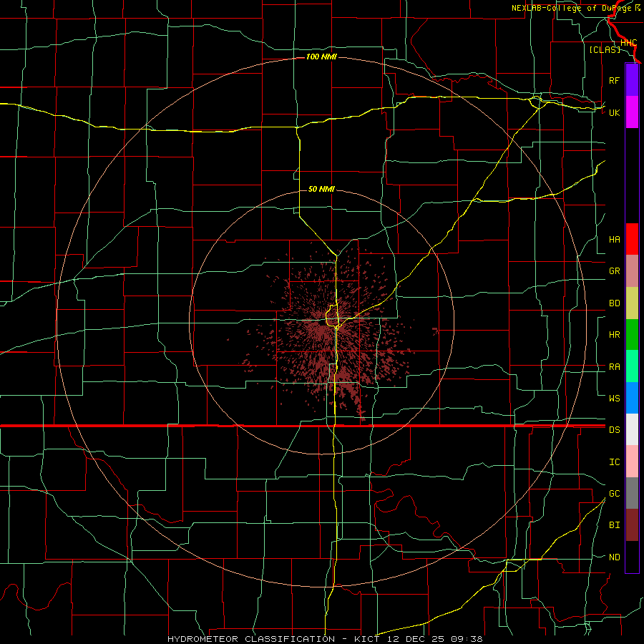Click the HA red legend swatch
The image size is (644, 644).
[632, 239]
